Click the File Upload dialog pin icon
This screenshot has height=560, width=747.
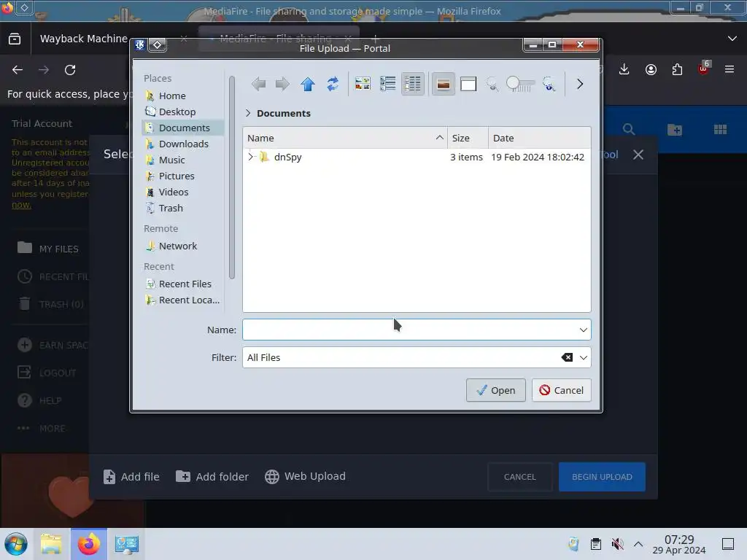pyautogui.click(x=158, y=45)
